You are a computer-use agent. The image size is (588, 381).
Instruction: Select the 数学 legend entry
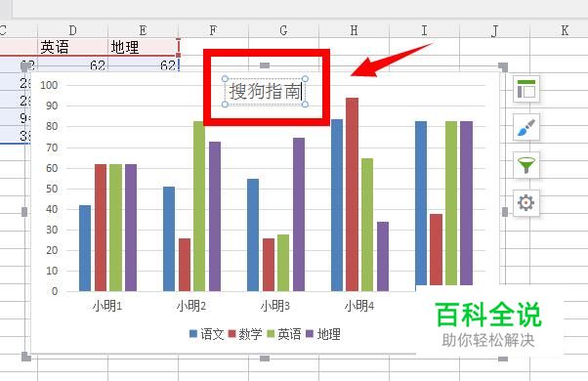pyautogui.click(x=245, y=334)
